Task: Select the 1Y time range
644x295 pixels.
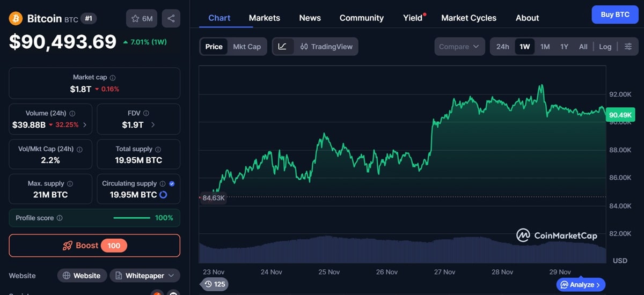Action: click(x=564, y=47)
